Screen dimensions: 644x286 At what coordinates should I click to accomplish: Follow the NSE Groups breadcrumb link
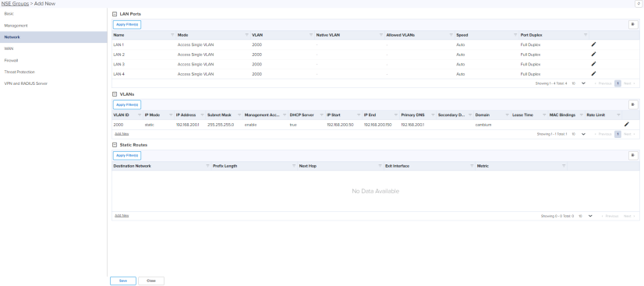[x=15, y=3]
